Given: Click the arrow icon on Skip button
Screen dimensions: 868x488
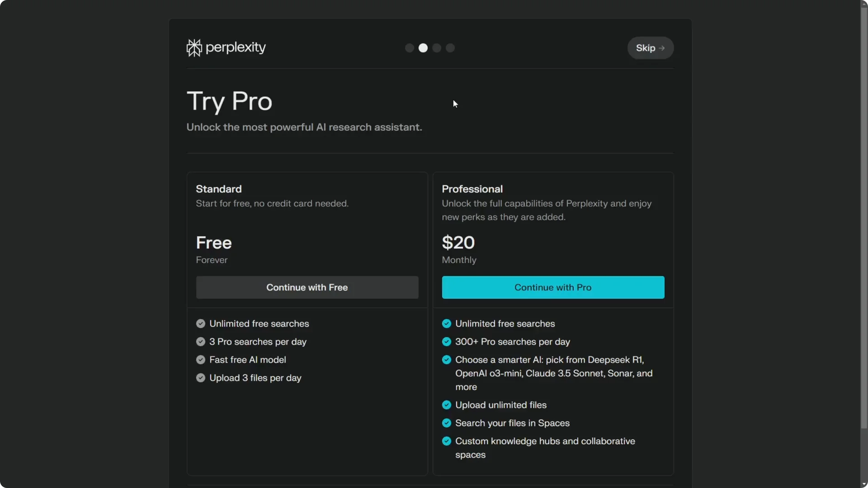Looking at the screenshot, I should (x=661, y=48).
